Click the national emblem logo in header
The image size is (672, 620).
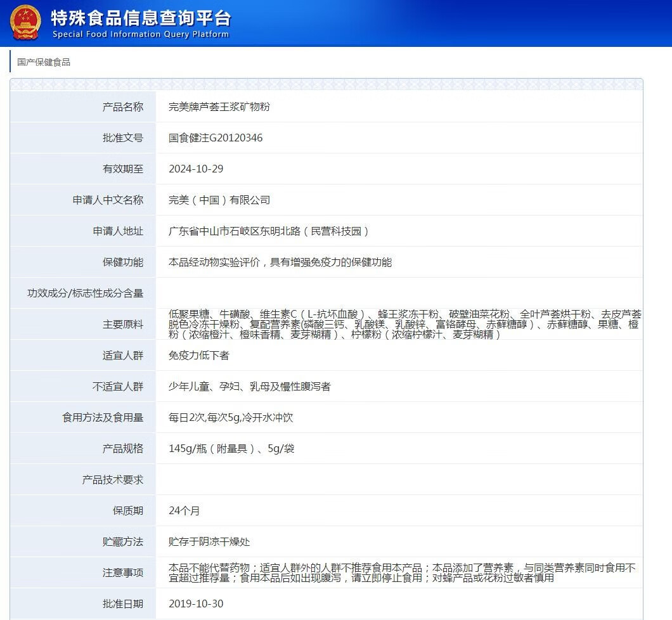[x=25, y=23]
